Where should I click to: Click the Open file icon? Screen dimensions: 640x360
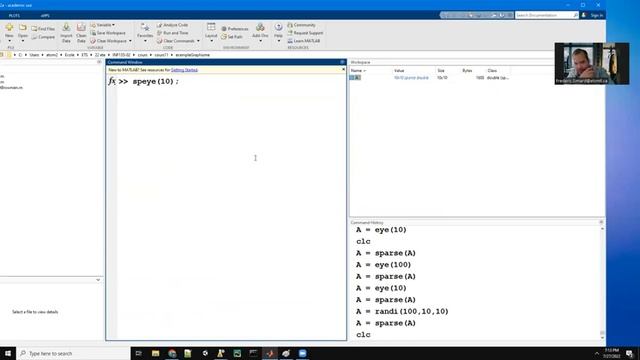point(22,28)
